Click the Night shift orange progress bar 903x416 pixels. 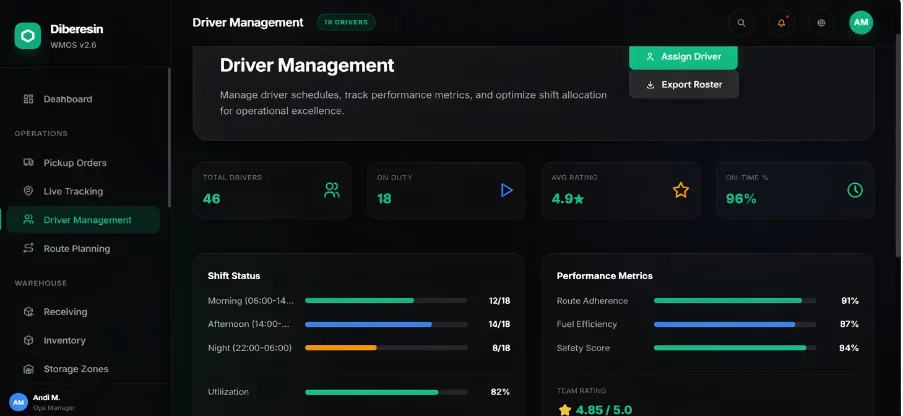tap(386, 348)
